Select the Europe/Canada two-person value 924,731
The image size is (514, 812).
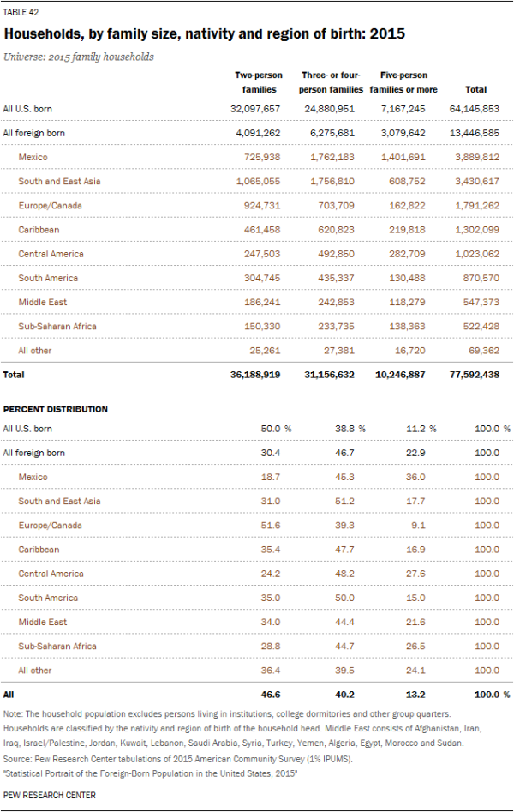(x=262, y=206)
